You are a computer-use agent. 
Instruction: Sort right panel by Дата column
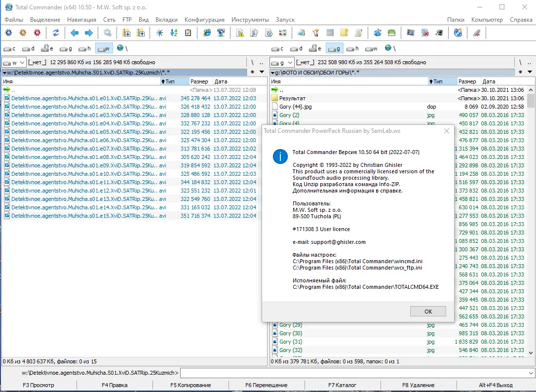[504, 81]
